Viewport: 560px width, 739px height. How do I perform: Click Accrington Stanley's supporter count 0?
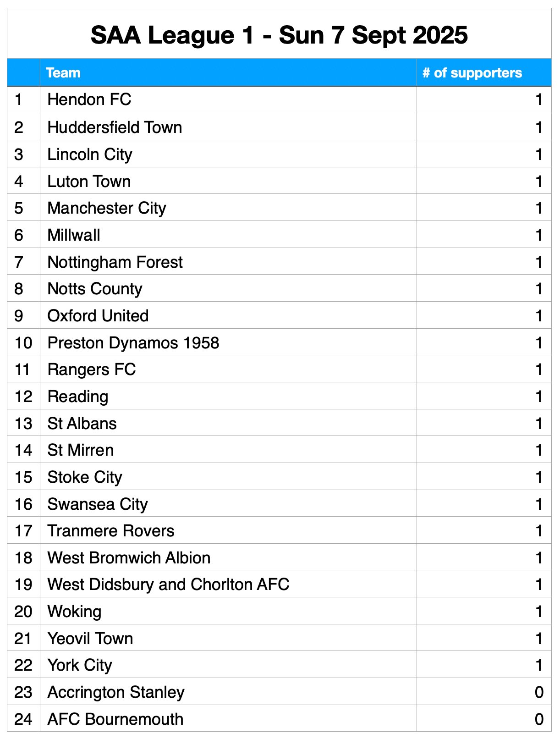pyautogui.click(x=539, y=692)
